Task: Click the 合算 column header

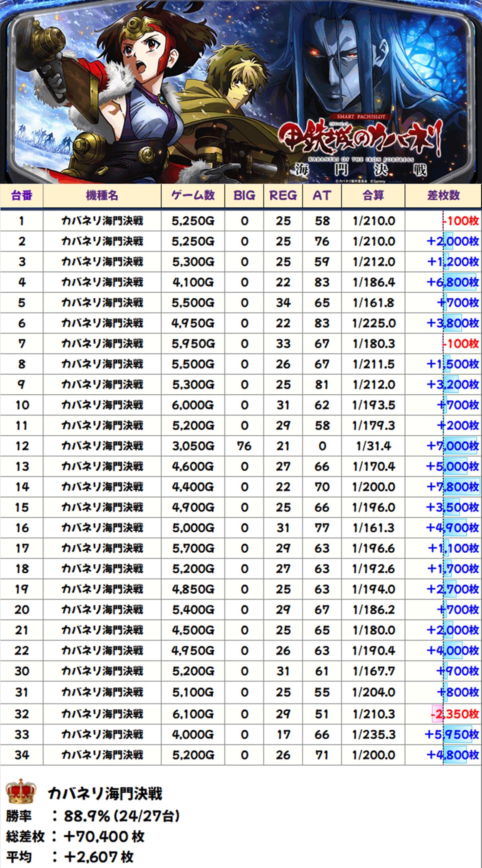Action: [x=373, y=195]
